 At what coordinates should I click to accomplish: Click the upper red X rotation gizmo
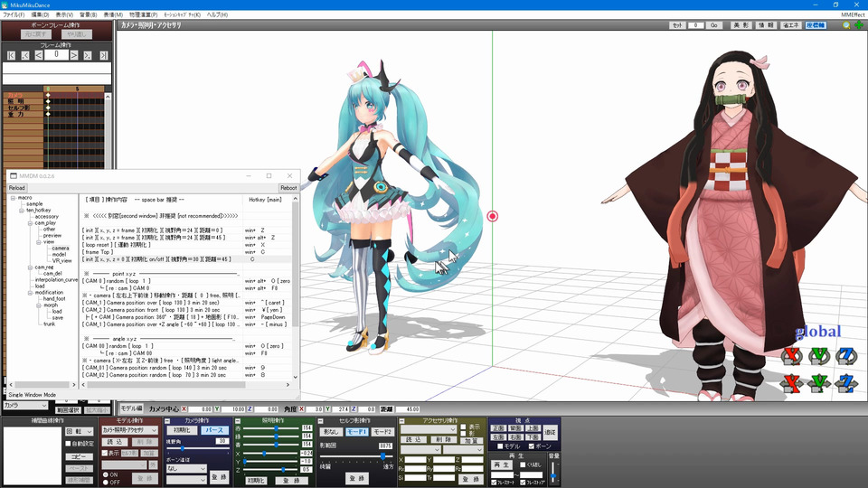pyautogui.click(x=792, y=356)
